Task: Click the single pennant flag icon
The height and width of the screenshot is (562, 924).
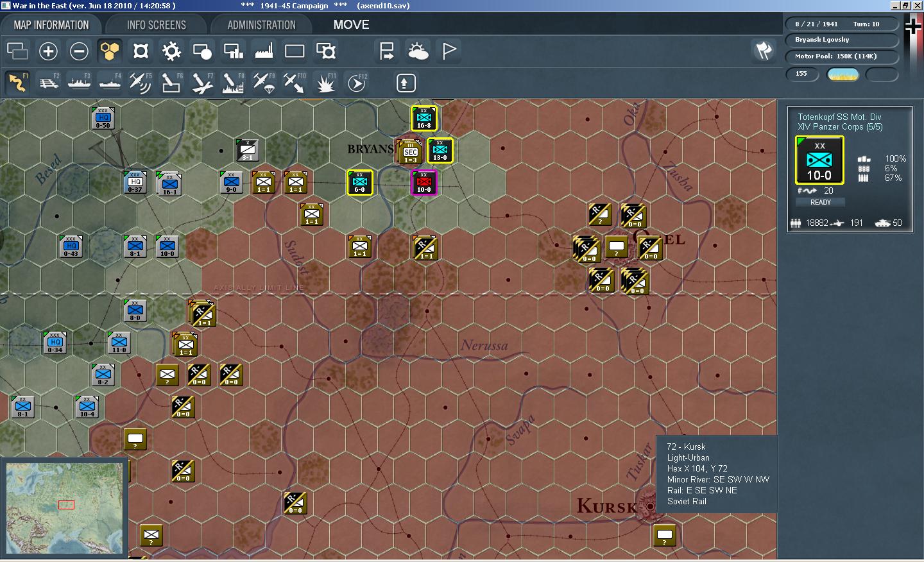Action: pyautogui.click(x=449, y=51)
